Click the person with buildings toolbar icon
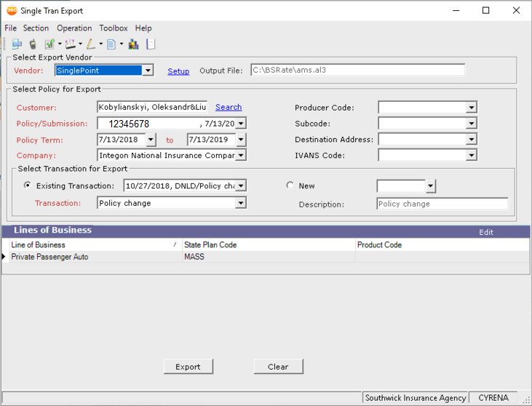Image resolution: width=532 pixels, height=406 pixels. pos(133,44)
